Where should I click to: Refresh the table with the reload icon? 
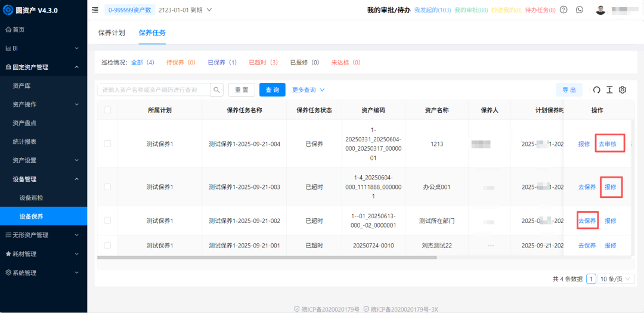596,90
